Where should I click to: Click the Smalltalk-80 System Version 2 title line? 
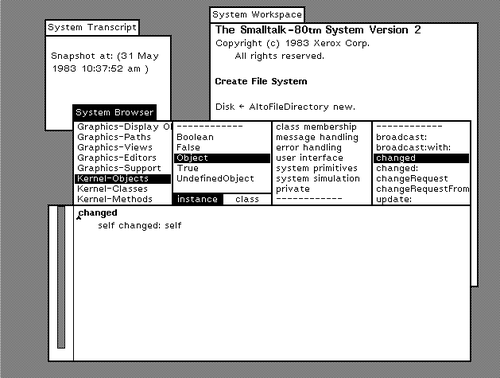pyautogui.click(x=318, y=30)
